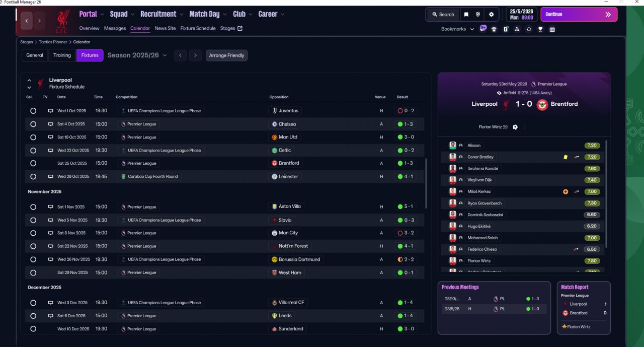Go to previous season with left chevron button

pos(180,55)
